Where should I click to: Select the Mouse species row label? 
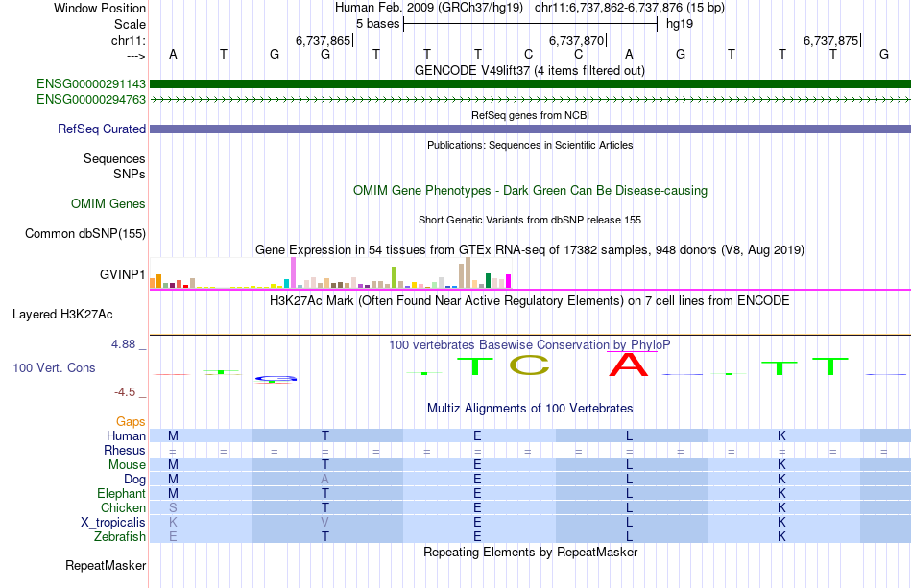(x=127, y=465)
